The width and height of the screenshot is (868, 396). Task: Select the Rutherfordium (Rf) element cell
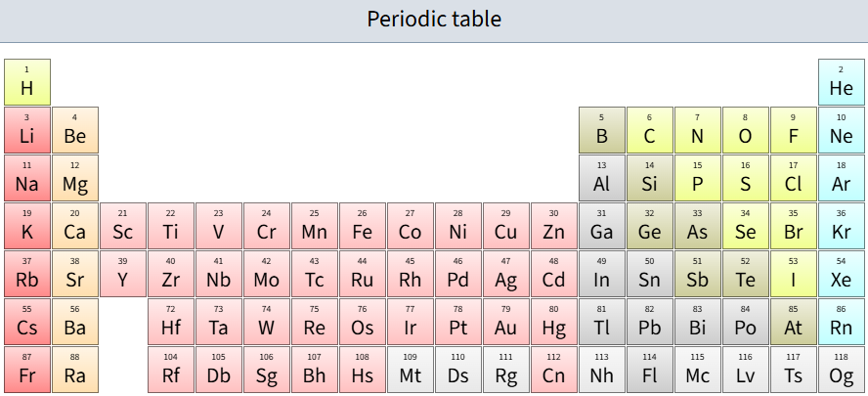pos(170,370)
